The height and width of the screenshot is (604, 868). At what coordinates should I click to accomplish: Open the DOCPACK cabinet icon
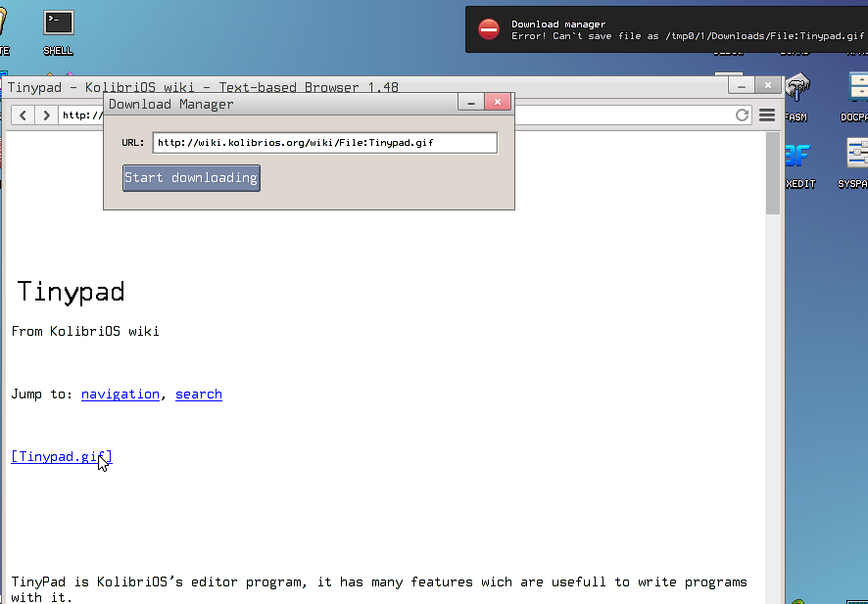point(856,89)
